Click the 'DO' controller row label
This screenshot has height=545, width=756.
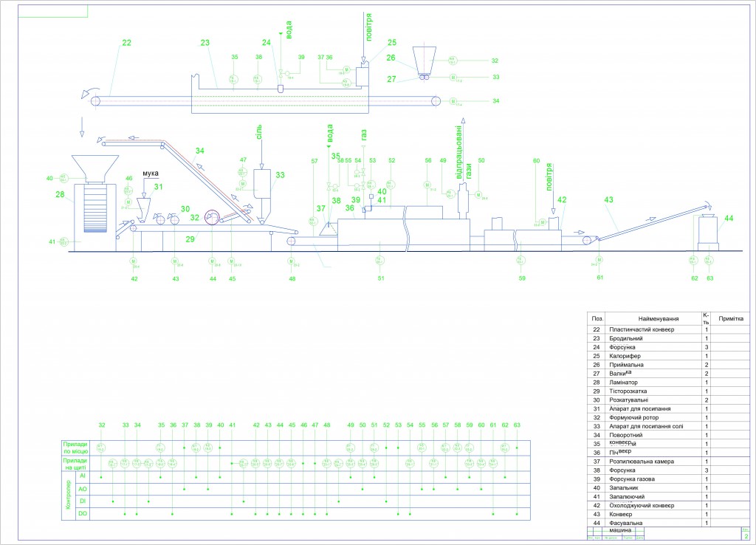click(x=83, y=514)
